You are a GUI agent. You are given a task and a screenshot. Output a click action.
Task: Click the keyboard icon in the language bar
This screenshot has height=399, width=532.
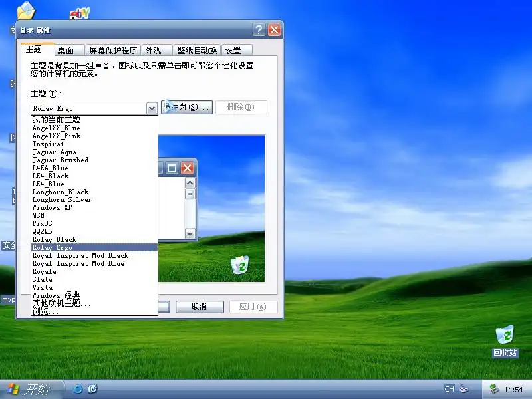click(x=464, y=389)
